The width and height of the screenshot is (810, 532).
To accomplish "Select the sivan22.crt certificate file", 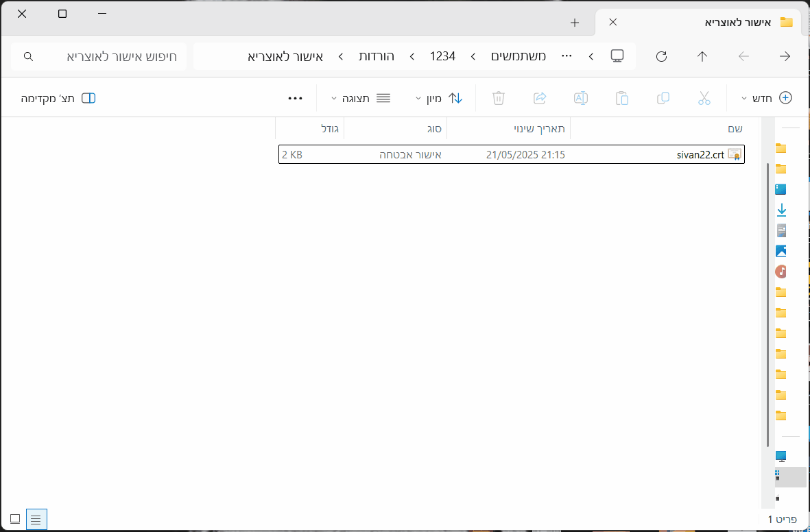I will click(x=700, y=155).
